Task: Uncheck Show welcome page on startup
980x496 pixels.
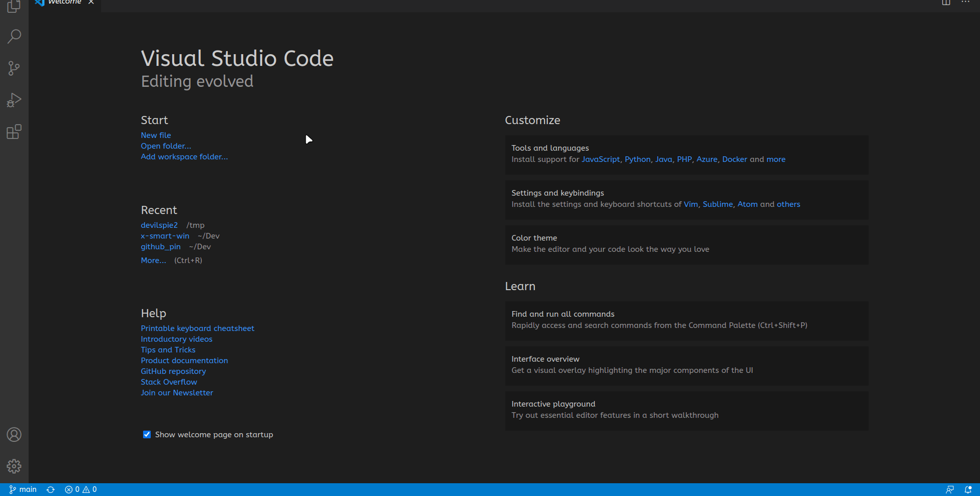Action: point(147,435)
